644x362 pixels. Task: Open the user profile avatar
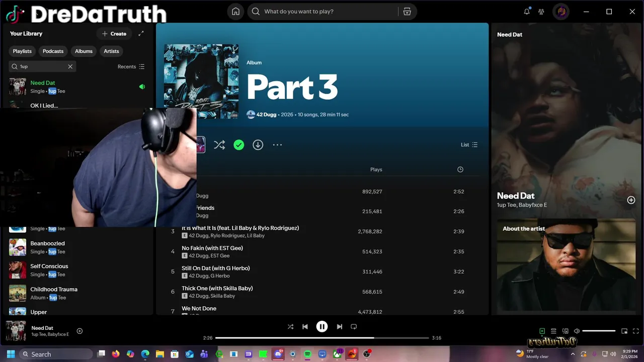click(561, 12)
